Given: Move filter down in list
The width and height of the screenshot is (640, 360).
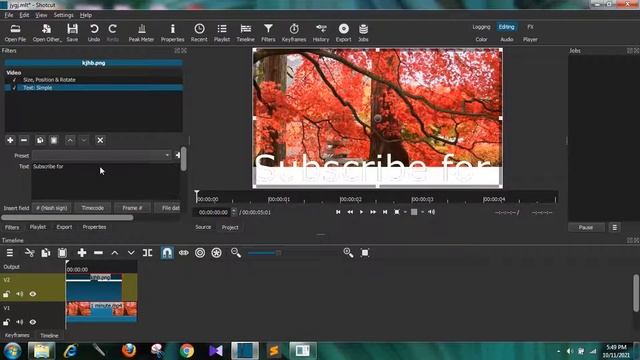Looking at the screenshot, I should pyautogui.click(x=84, y=140).
